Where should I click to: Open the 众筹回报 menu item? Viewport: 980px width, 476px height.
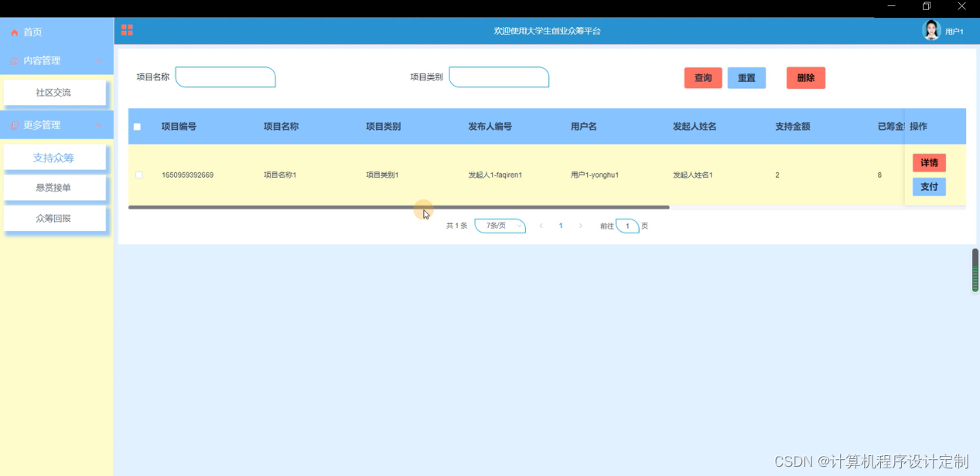[54, 218]
